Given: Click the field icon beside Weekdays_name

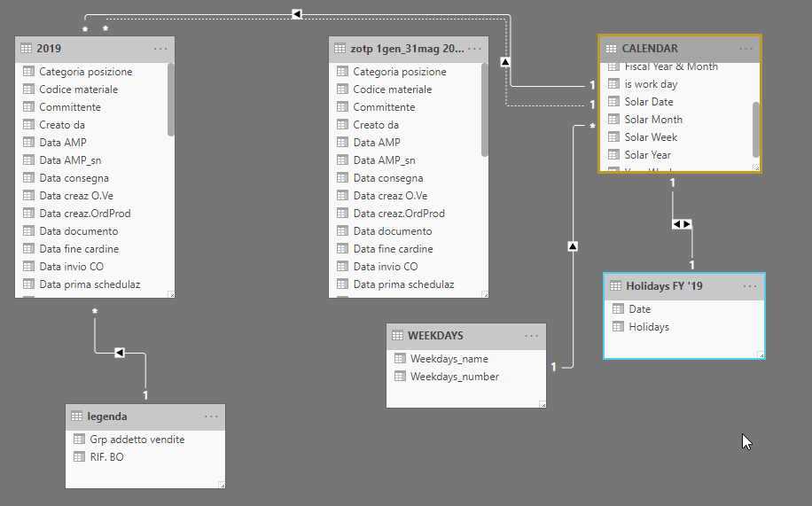Looking at the screenshot, I should point(400,358).
